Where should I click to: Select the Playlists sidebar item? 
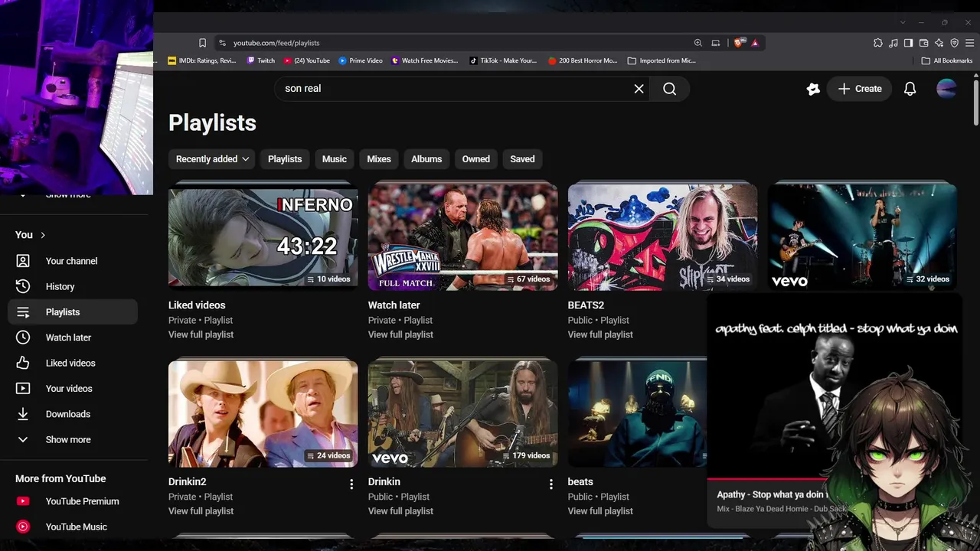pyautogui.click(x=73, y=312)
